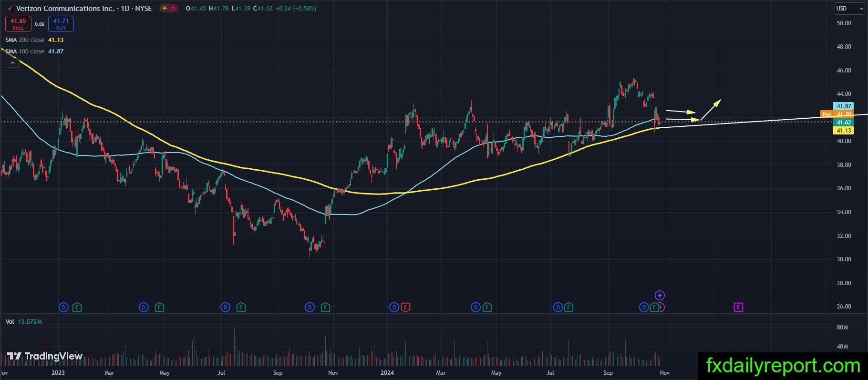Click the 48.00 price axis label
The width and height of the screenshot is (868, 380).
844,47
